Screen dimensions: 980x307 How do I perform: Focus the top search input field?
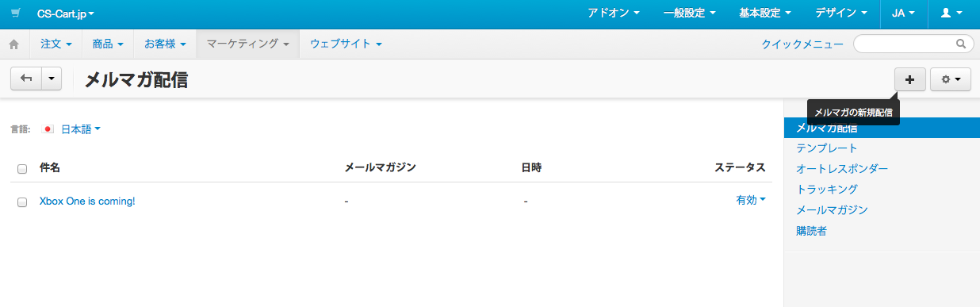click(913, 44)
